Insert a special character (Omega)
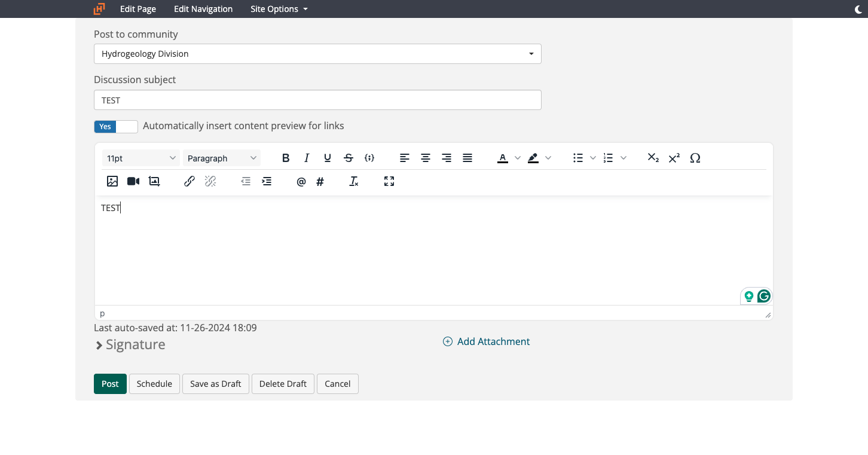Viewport: 868px width, 455px height. [695, 158]
